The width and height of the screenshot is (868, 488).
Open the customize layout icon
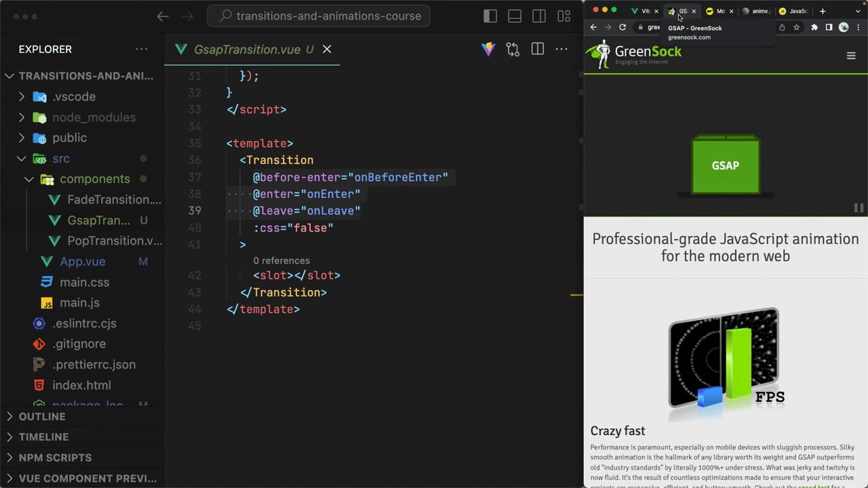point(564,16)
